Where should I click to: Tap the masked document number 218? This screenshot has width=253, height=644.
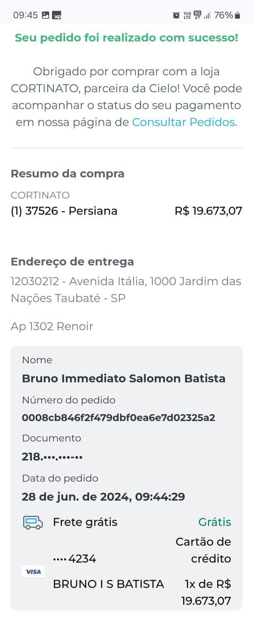(52, 456)
